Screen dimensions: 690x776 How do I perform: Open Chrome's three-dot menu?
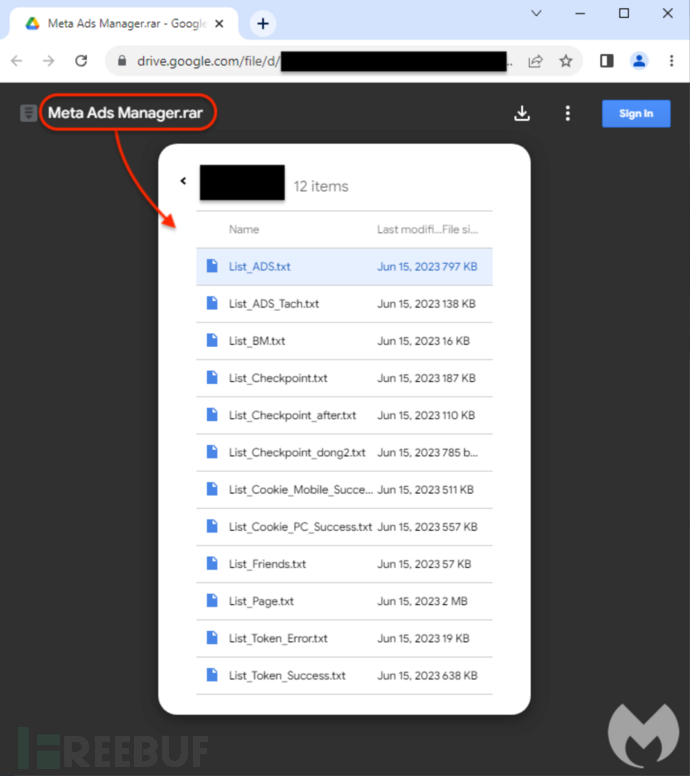[671, 61]
